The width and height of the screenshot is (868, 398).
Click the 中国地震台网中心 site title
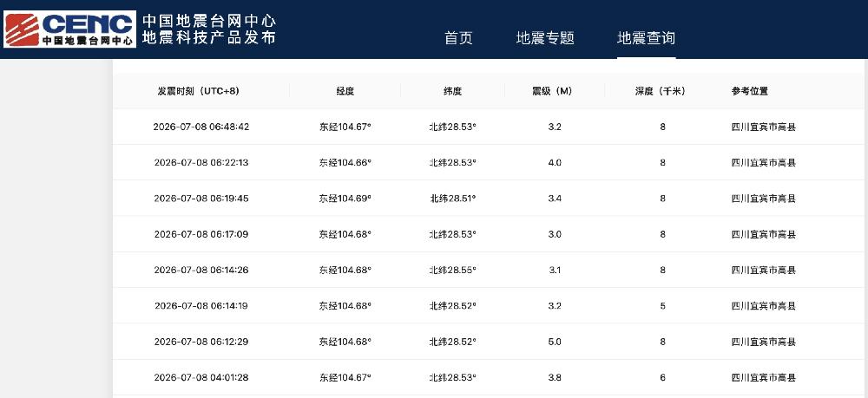click(209, 21)
